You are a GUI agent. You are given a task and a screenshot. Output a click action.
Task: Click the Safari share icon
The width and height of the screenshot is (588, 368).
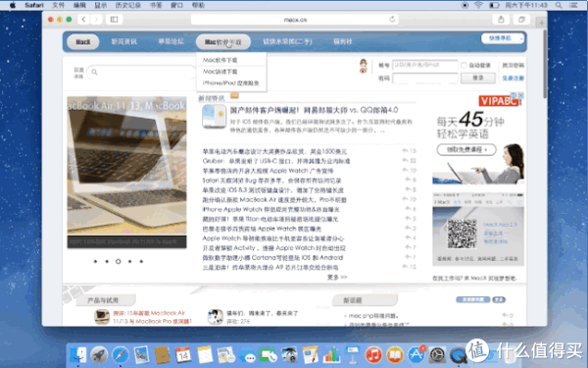(x=501, y=20)
